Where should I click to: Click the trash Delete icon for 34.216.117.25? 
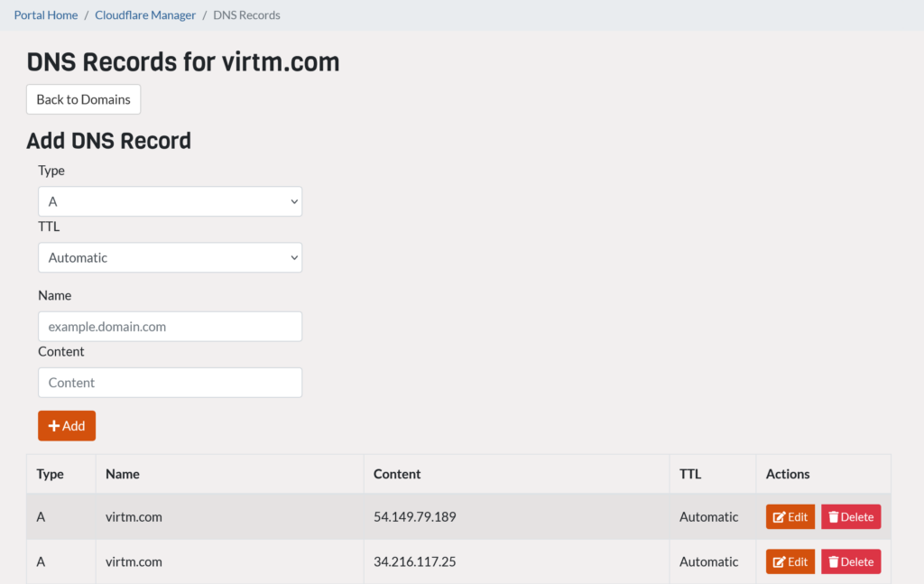(x=835, y=561)
